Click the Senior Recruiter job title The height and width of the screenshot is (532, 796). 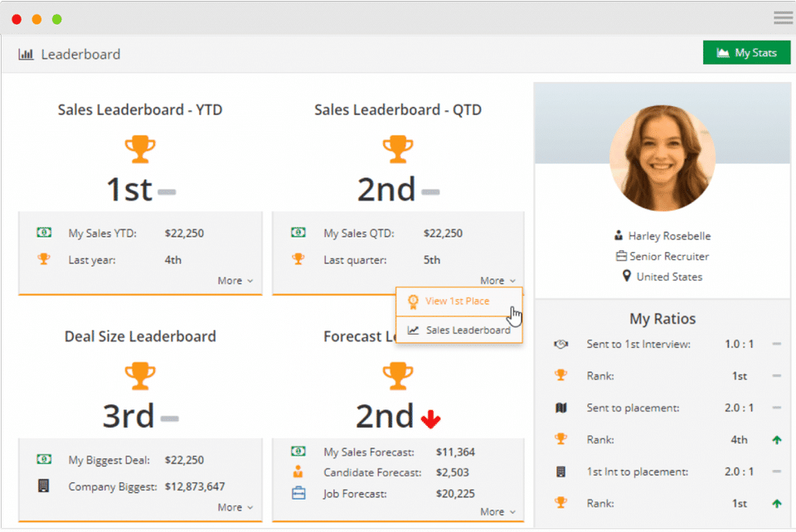(669, 256)
